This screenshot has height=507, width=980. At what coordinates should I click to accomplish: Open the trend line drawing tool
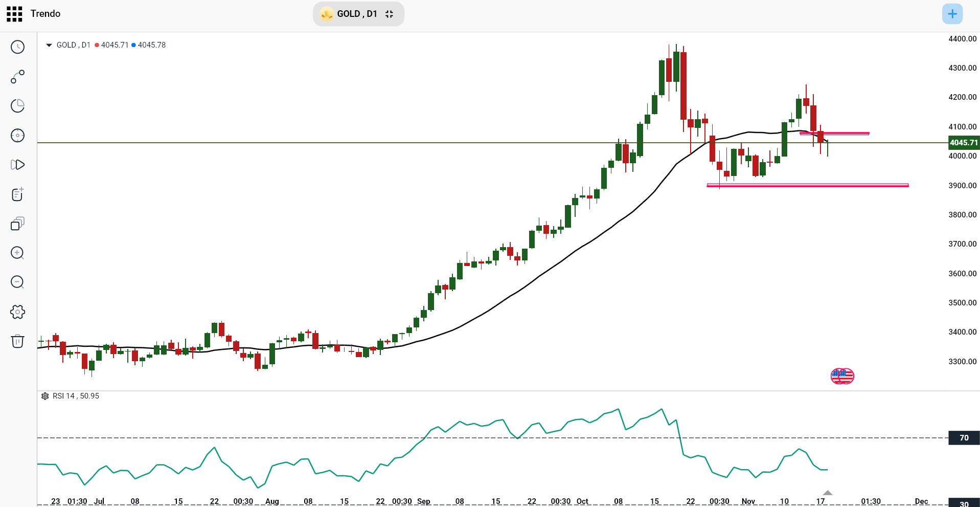[18, 77]
